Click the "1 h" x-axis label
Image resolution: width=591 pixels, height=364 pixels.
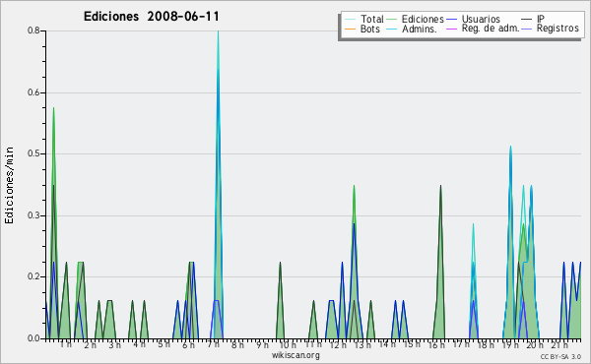(x=66, y=344)
